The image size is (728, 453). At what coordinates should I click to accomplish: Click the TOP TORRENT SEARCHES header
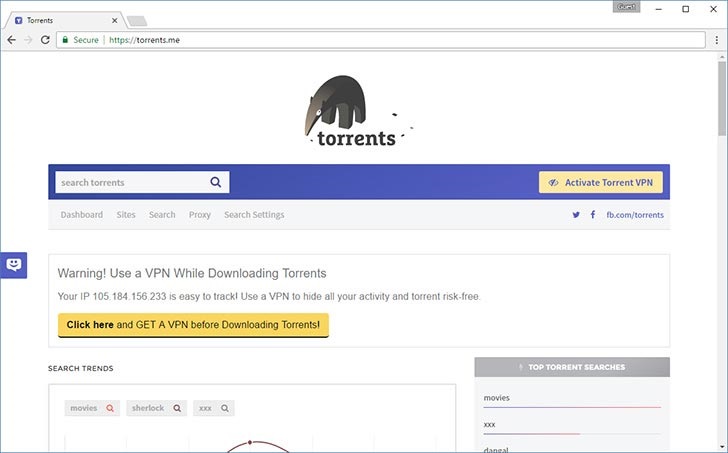(572, 367)
